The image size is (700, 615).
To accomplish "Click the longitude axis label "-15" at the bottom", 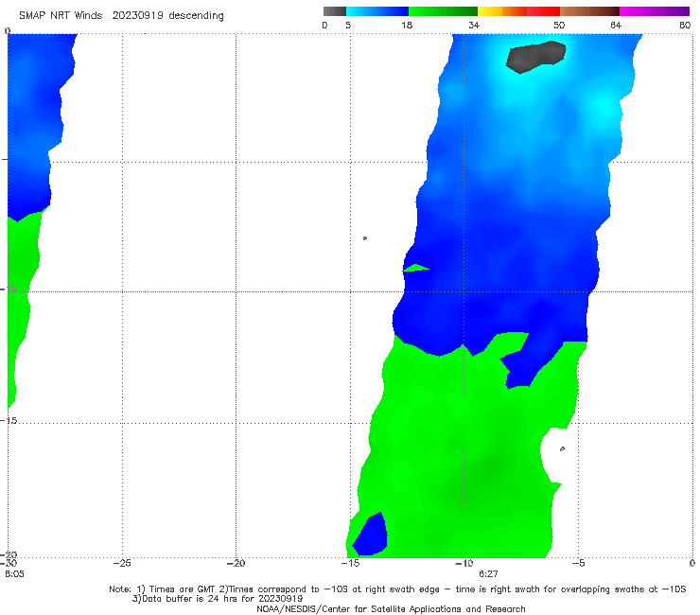I will pos(350,563).
